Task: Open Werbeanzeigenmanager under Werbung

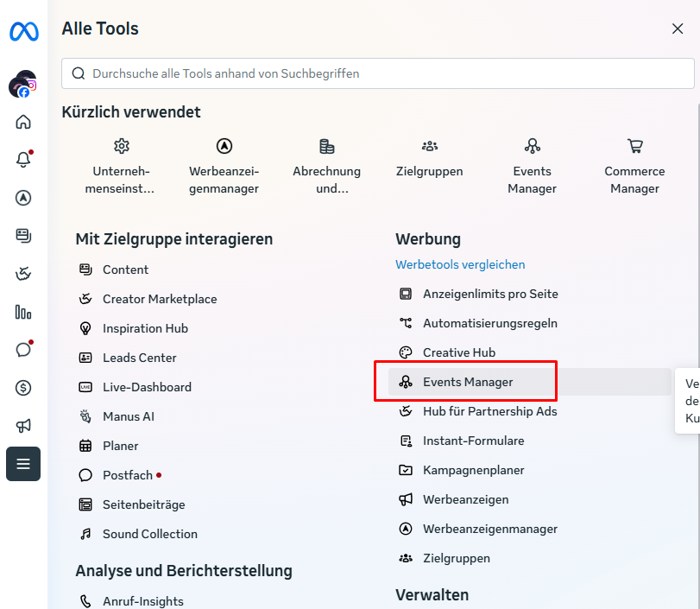Action: [478, 529]
